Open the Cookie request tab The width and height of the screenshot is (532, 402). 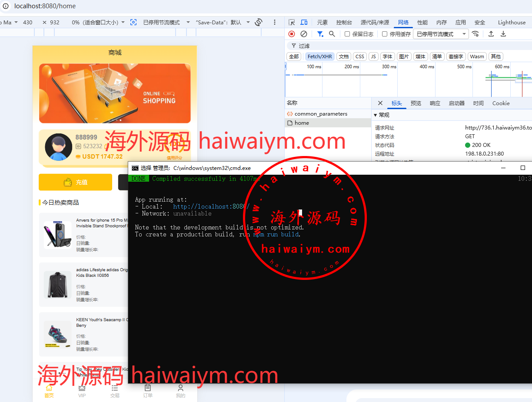click(501, 103)
